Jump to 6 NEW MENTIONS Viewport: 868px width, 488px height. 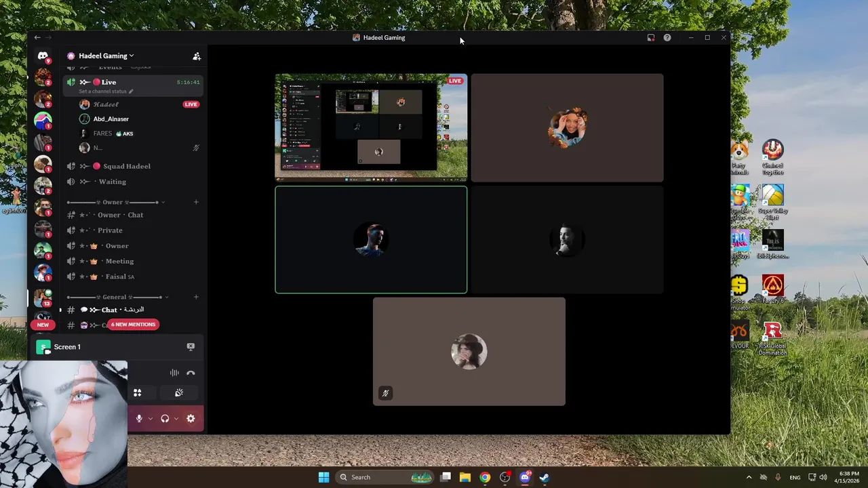coord(134,325)
